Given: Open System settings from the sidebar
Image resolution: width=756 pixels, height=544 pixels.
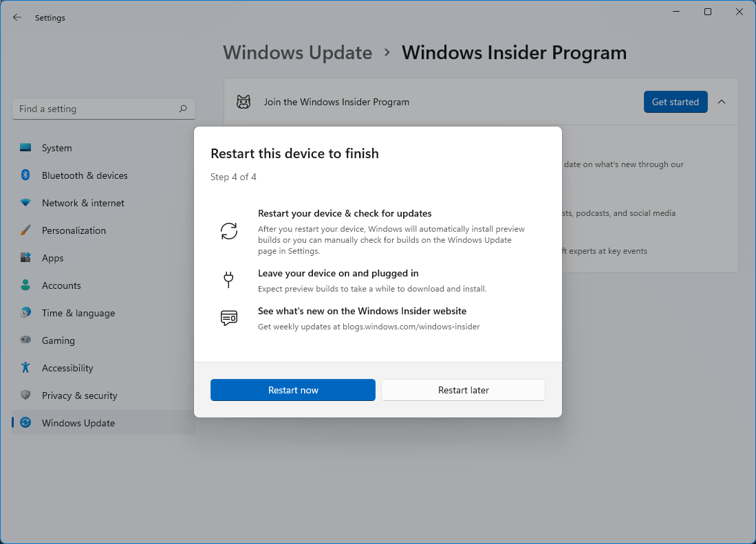Looking at the screenshot, I should pos(56,148).
